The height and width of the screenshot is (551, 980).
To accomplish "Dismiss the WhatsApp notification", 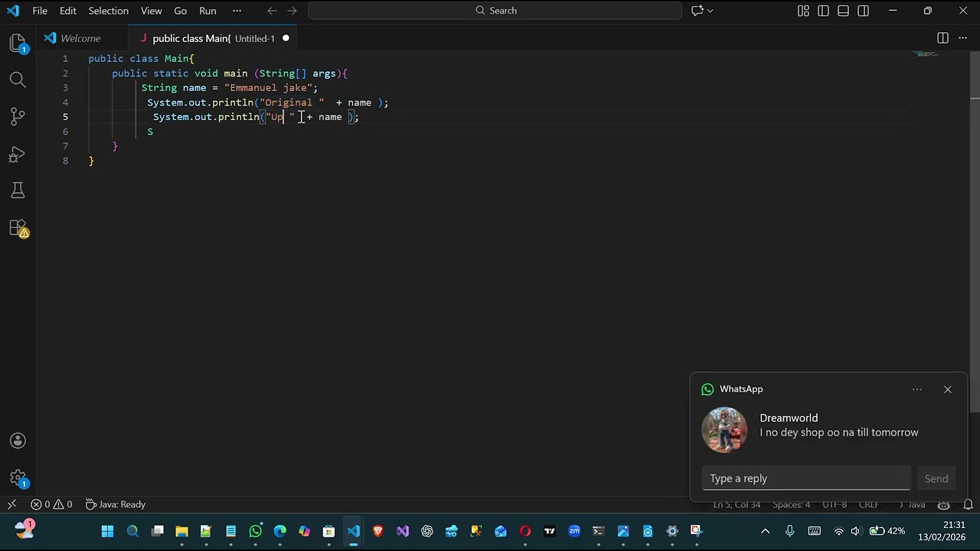I will pos(947,390).
